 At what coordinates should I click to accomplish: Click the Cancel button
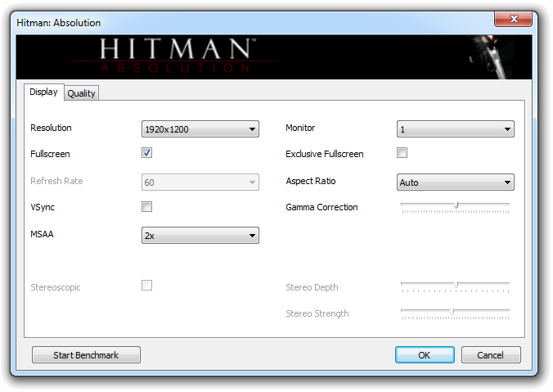pos(491,354)
